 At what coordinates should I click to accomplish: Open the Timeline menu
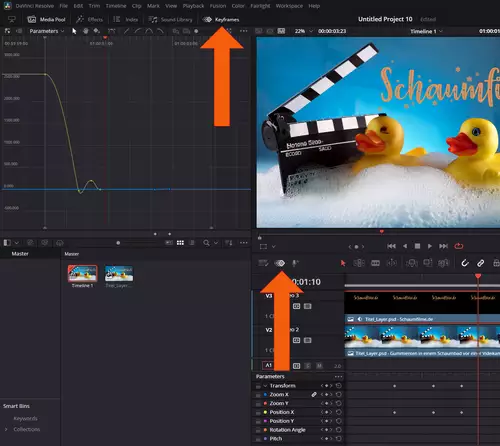click(x=116, y=6)
